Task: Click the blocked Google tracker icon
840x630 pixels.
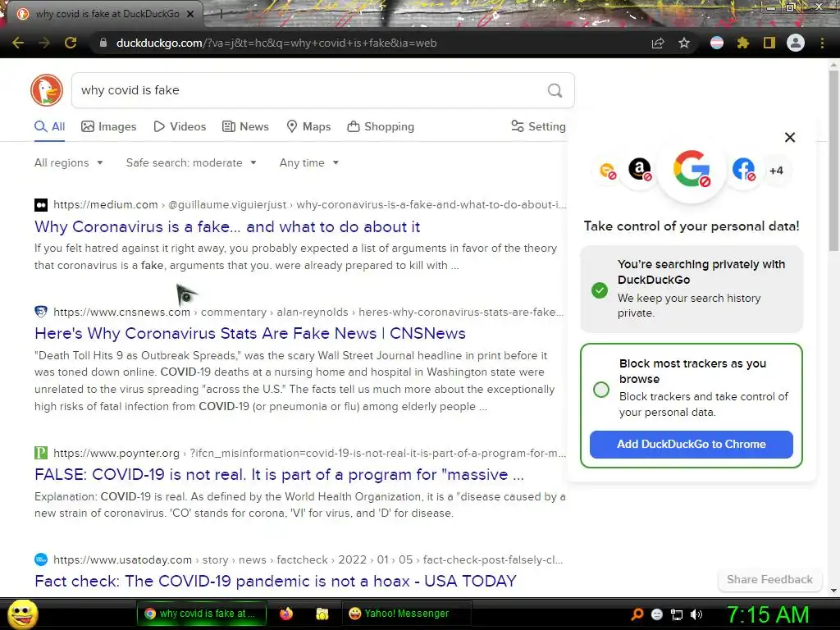Action: (x=692, y=169)
